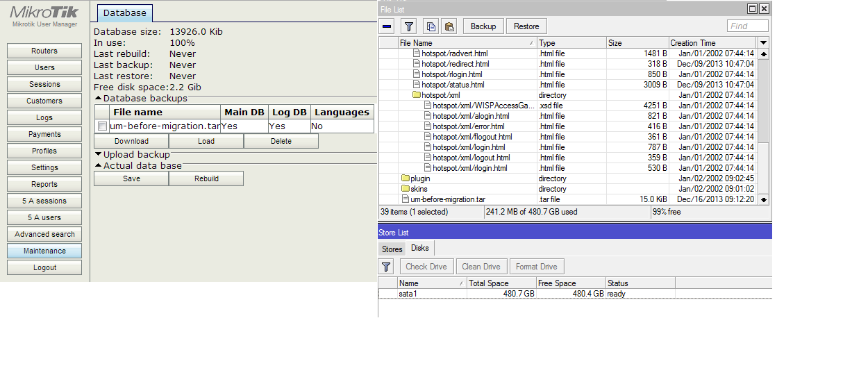Viewport: 868px width, 375px height.
Task: Click the Rebuild database button
Action: (206, 178)
